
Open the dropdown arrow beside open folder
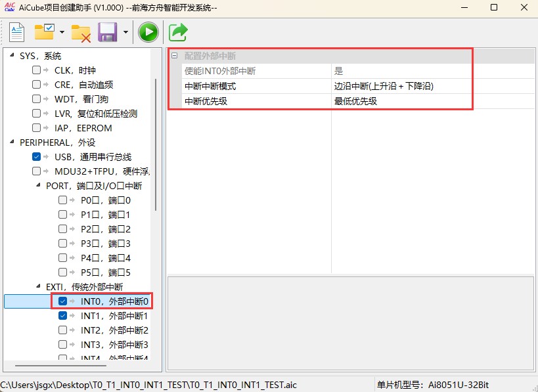(62, 32)
